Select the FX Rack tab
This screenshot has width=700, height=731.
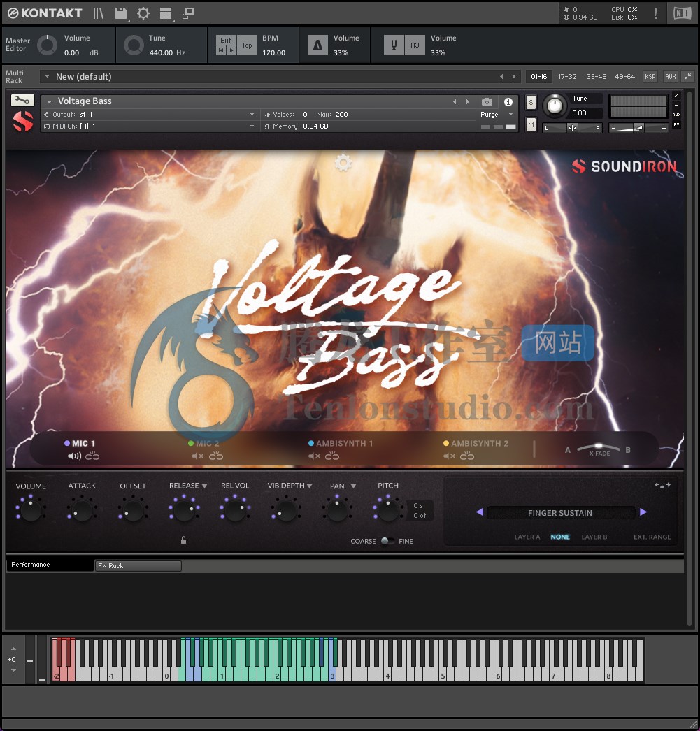click(x=138, y=565)
